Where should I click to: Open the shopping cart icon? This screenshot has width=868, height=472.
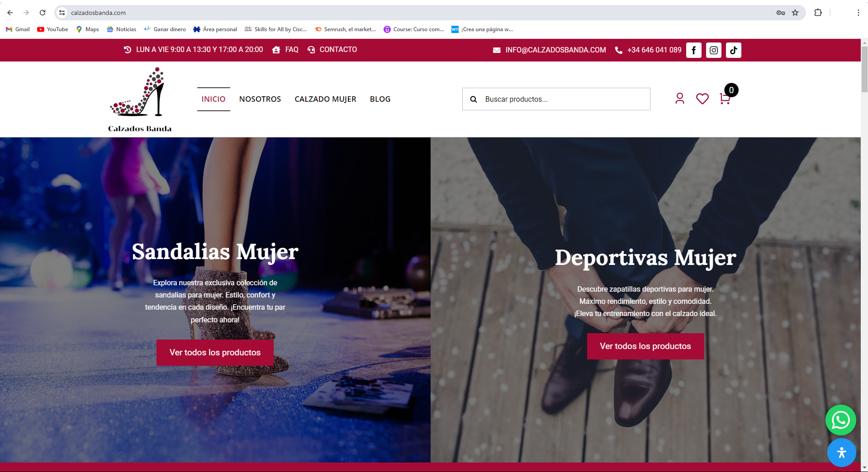[725, 99]
